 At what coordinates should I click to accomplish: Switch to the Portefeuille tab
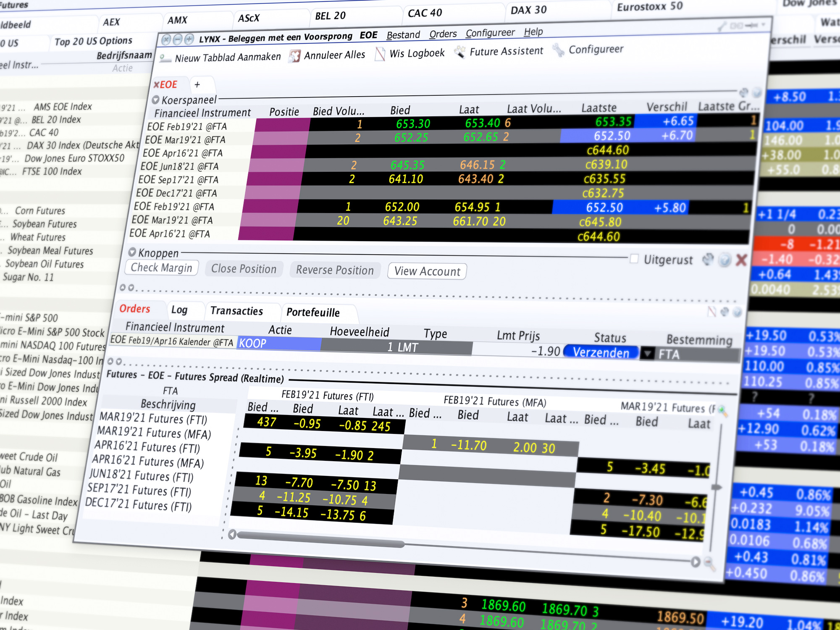click(313, 312)
